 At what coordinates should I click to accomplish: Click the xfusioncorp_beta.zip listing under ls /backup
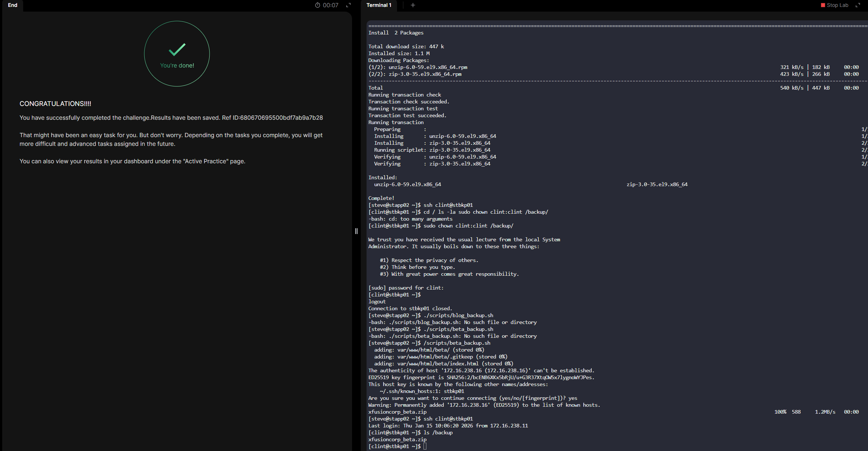point(397,439)
